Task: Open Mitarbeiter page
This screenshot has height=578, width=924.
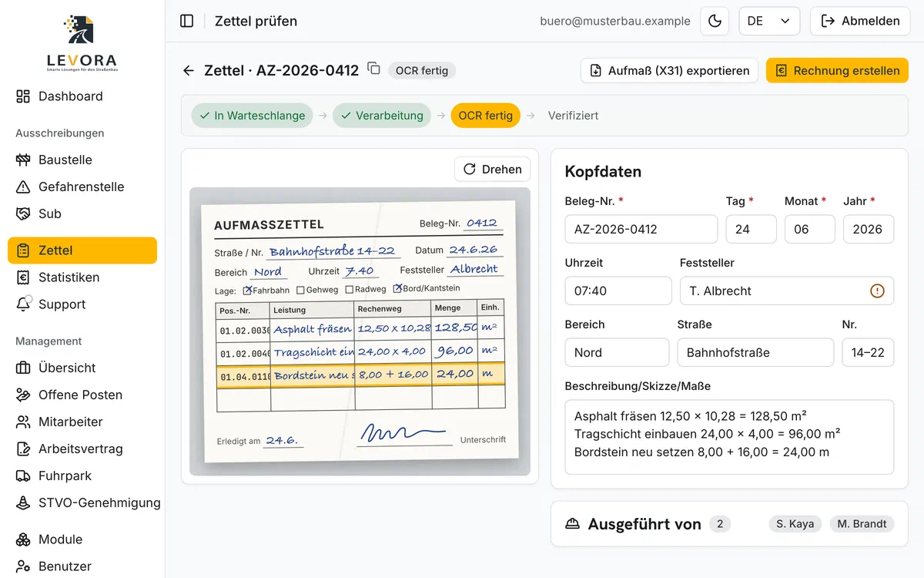Action: coord(82,422)
